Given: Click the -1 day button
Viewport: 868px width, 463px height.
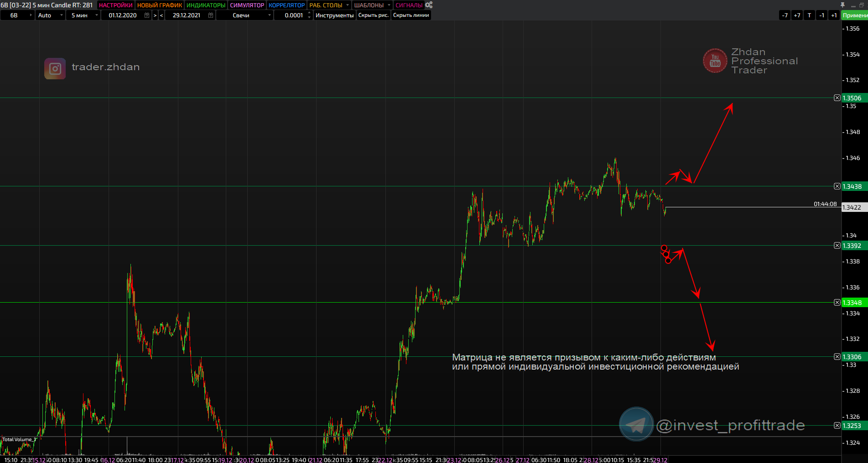Looking at the screenshot, I should [821, 15].
